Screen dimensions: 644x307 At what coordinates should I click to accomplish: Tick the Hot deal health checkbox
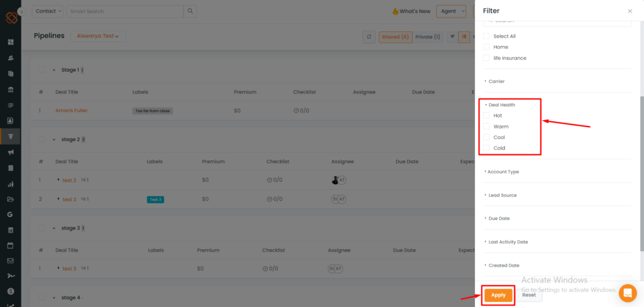pyautogui.click(x=486, y=116)
